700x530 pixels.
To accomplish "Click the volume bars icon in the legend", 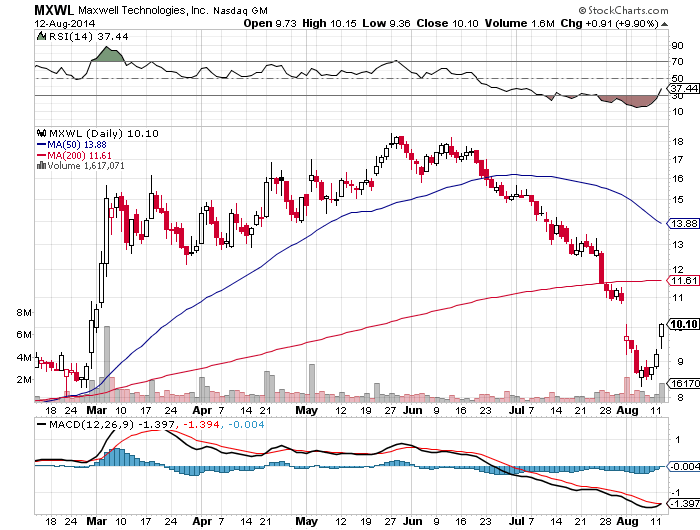I will [x=42, y=166].
